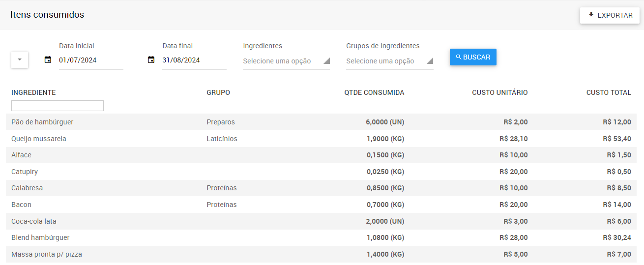Sort by Qtde Consumida column header
Viewport: 644px width, 265px height.
(374, 92)
